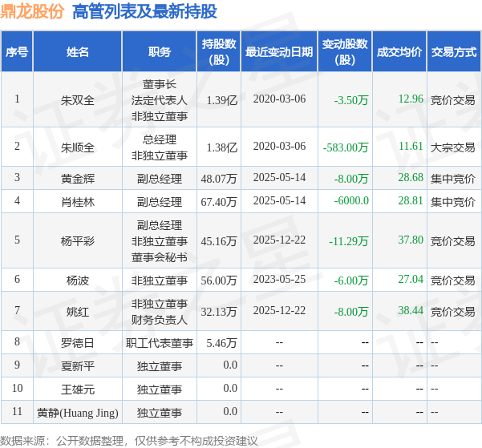Click the name 朱顺全
482x448 pixels.
pyautogui.click(x=78, y=147)
